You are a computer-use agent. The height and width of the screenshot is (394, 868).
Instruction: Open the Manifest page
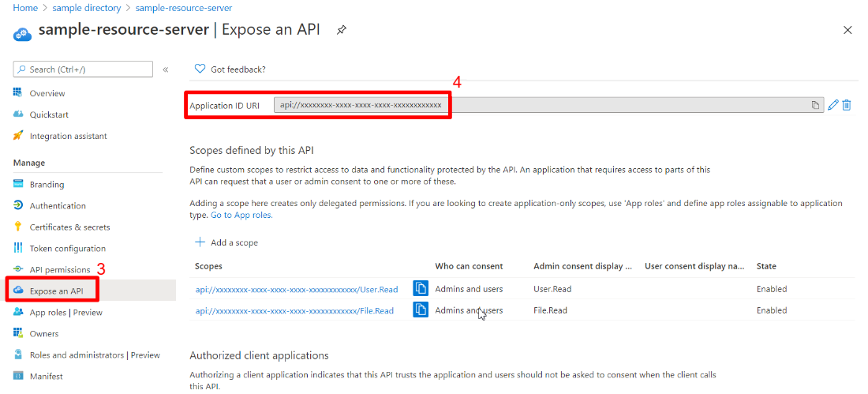pyautogui.click(x=46, y=377)
